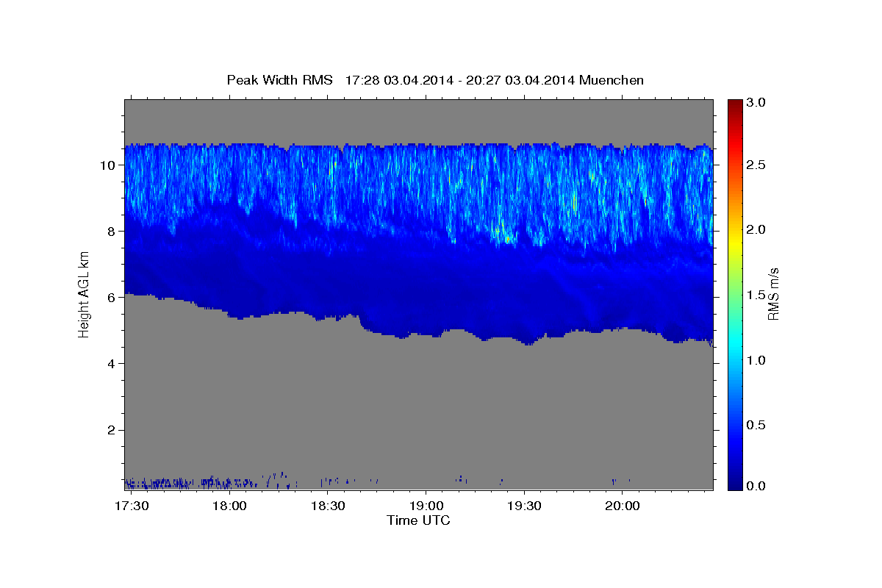Screen dimensions: 882x588
Task: Click the colorbar label '0.5'
Action: click(x=756, y=425)
